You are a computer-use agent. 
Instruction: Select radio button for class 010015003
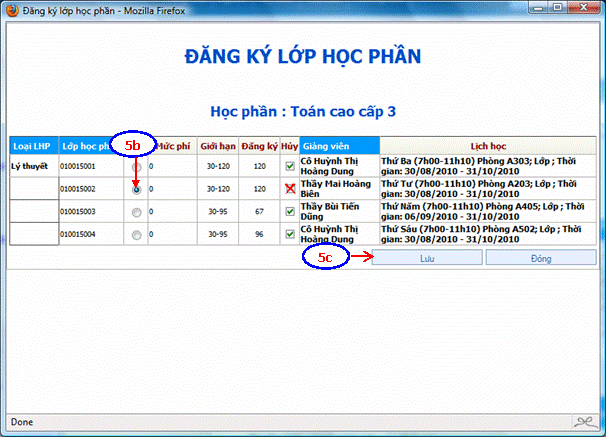tap(136, 211)
